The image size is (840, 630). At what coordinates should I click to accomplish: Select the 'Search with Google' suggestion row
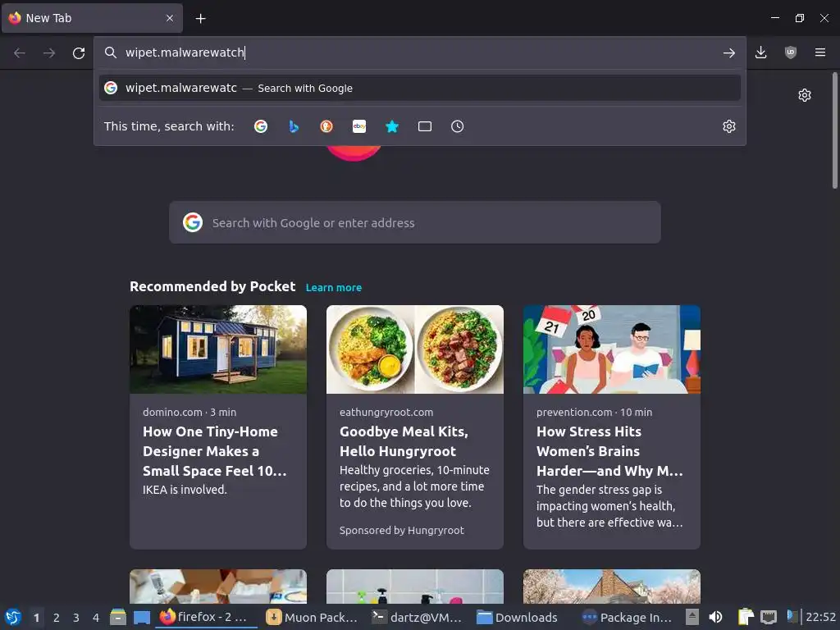click(x=419, y=88)
